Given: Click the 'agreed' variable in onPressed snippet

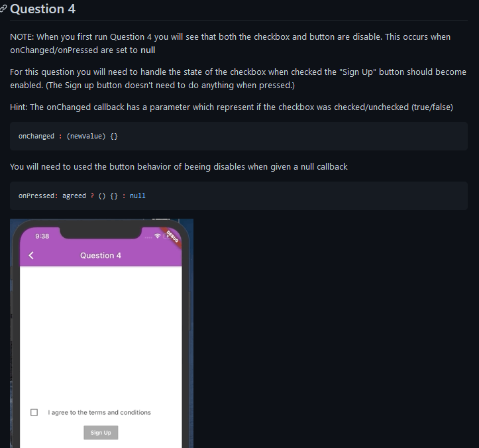Looking at the screenshot, I should [74, 196].
